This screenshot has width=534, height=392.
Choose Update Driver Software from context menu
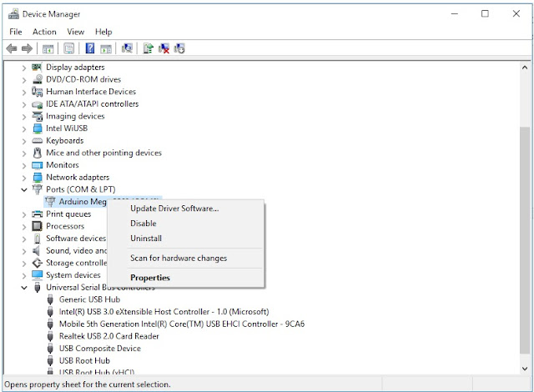tap(186, 209)
